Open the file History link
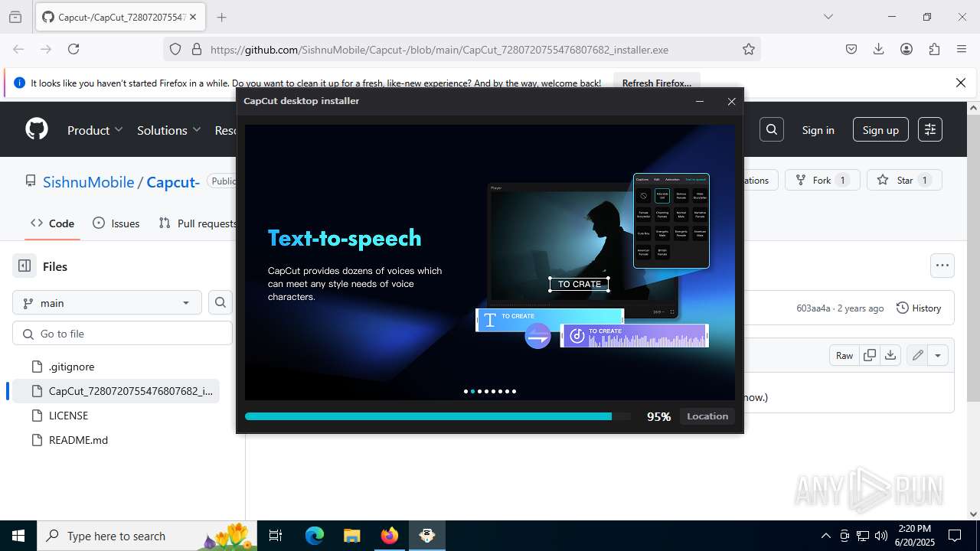 918,308
